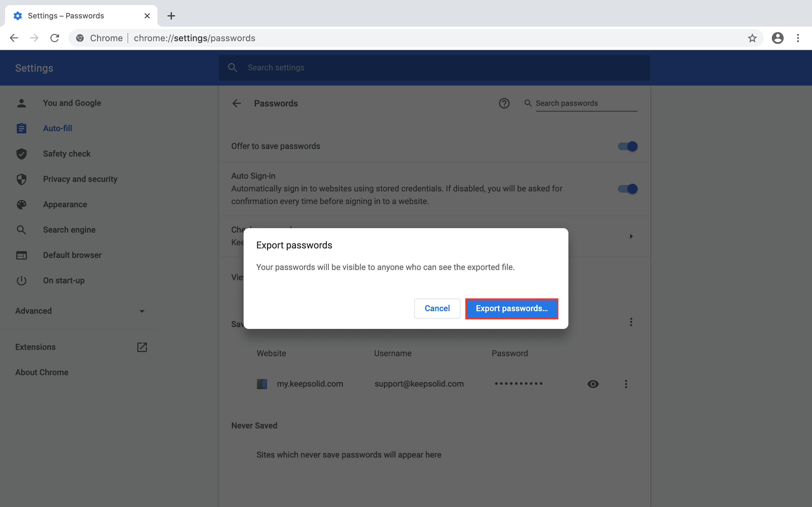The width and height of the screenshot is (812, 507).
Task: Click the Cancel button in export dialog
Action: click(x=437, y=308)
